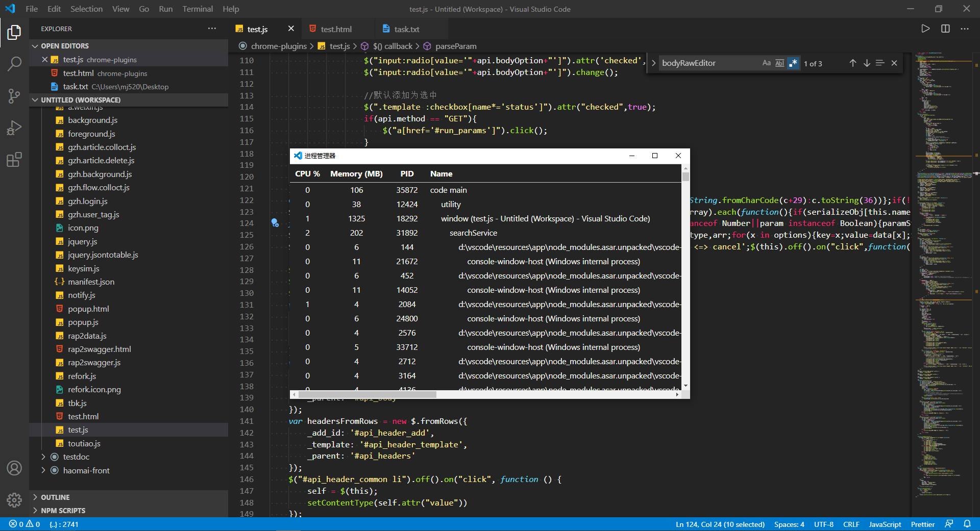Viewport: 980px width, 531px height.
Task: Toggle Match Whole Word in the find widget
Action: 779,63
